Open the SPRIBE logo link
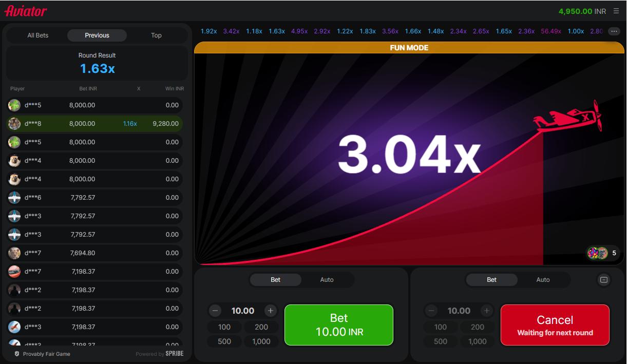 point(174,354)
